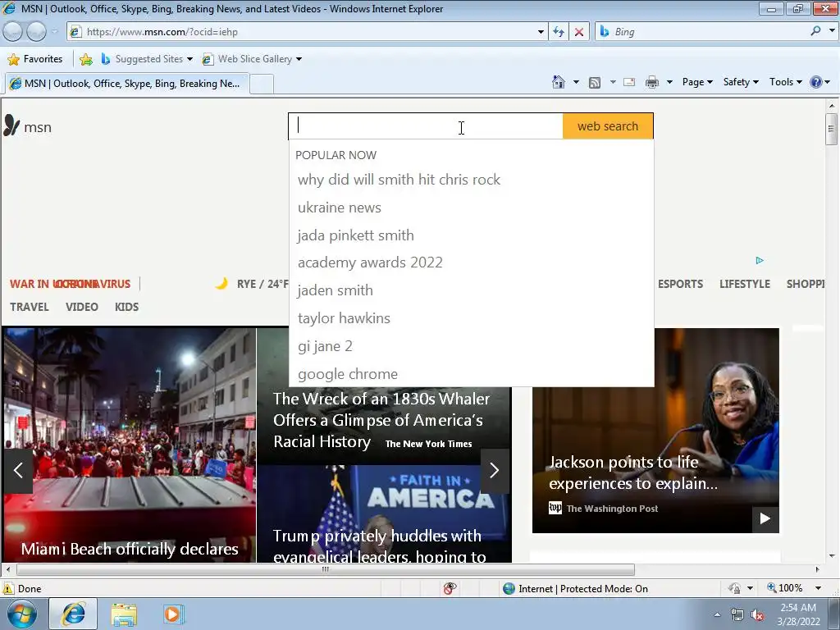Viewport: 840px width, 630px height.
Task: Open Favorites star button
Action: tap(35, 59)
